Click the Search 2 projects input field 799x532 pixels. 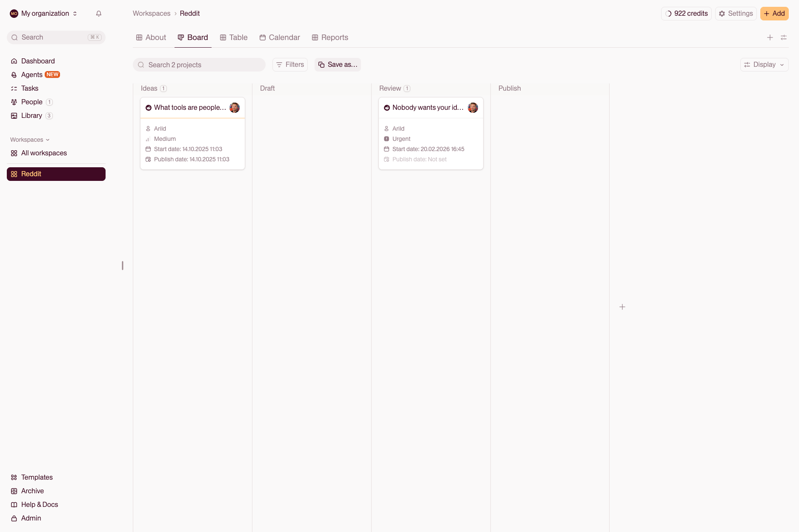[199, 64]
